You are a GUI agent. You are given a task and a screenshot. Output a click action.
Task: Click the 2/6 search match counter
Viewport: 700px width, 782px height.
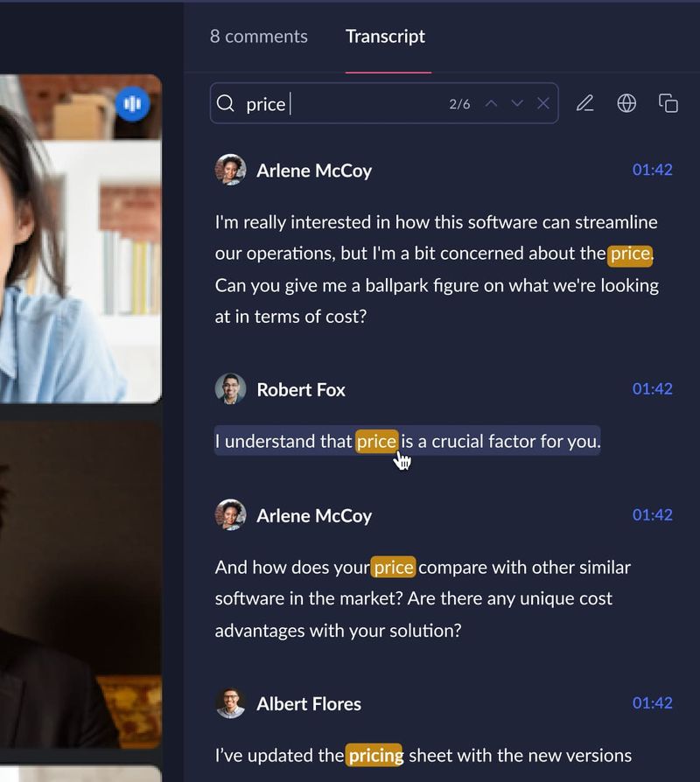458,102
